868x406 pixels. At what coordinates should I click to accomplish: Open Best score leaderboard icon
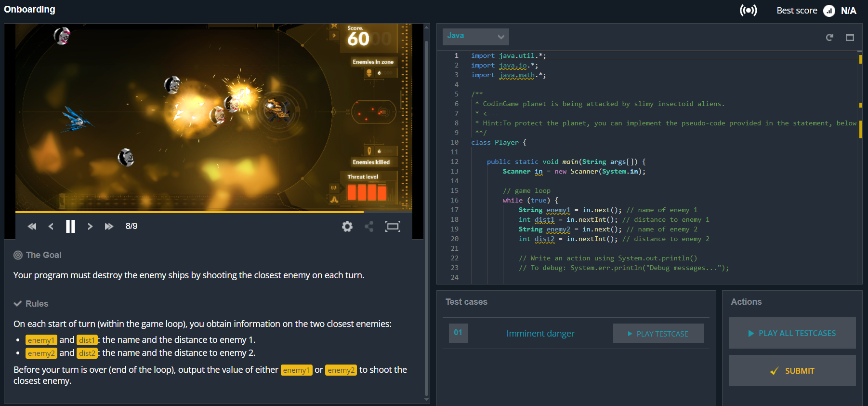coord(829,11)
